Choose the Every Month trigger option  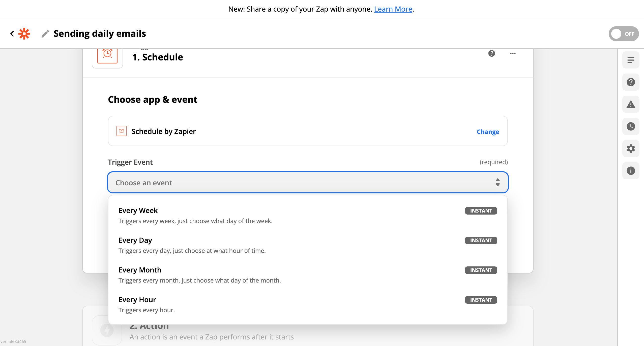308,275
